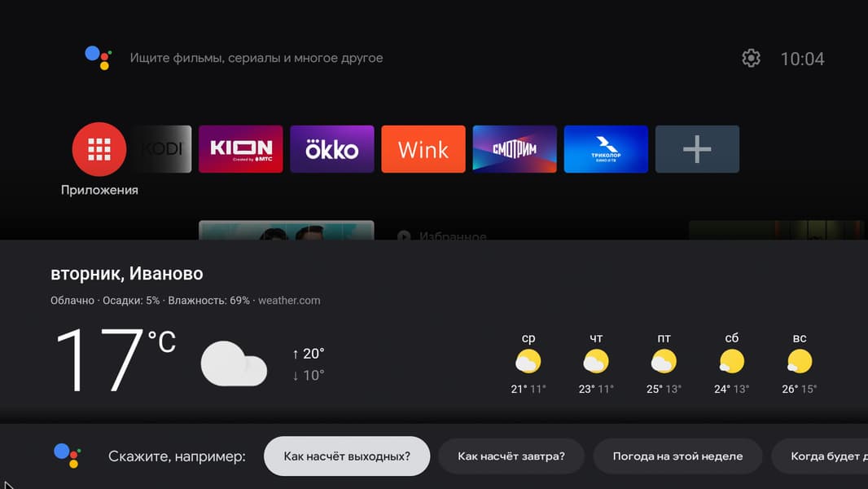Select Sunday (вс) forecast
Viewport: 868px width, 489px height.
click(x=800, y=363)
